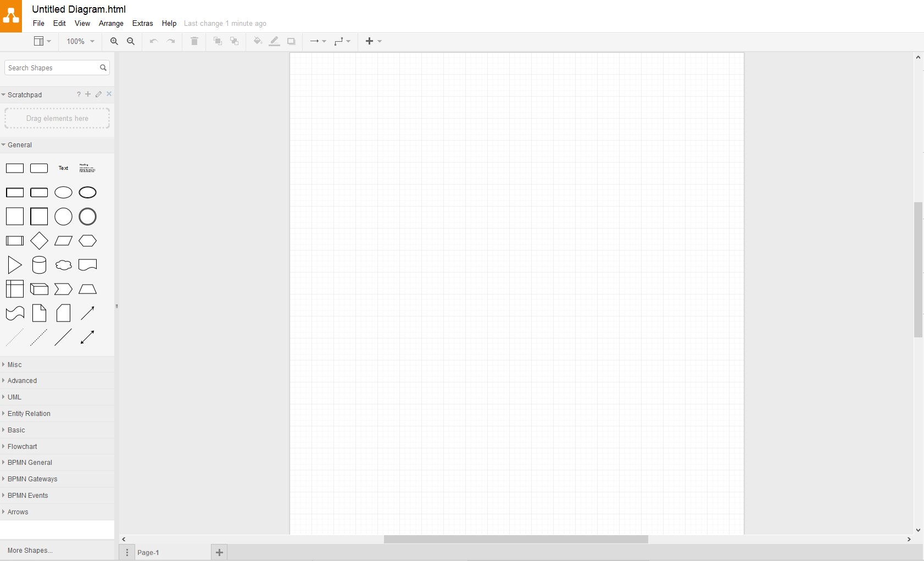Click the Zoom In magnifier icon
924x561 pixels.
coord(114,41)
